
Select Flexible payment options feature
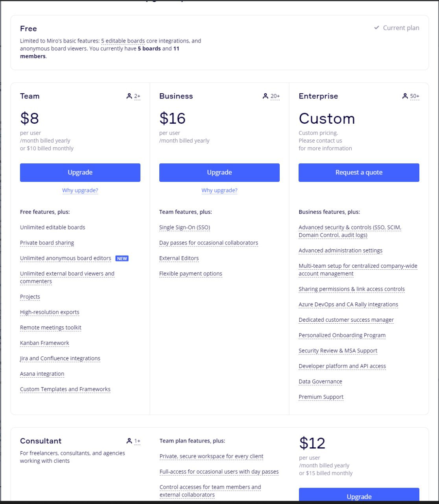pos(191,274)
